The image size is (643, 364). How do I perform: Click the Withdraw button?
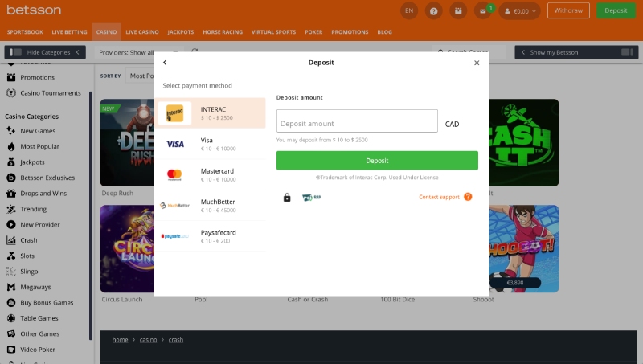pyautogui.click(x=568, y=10)
